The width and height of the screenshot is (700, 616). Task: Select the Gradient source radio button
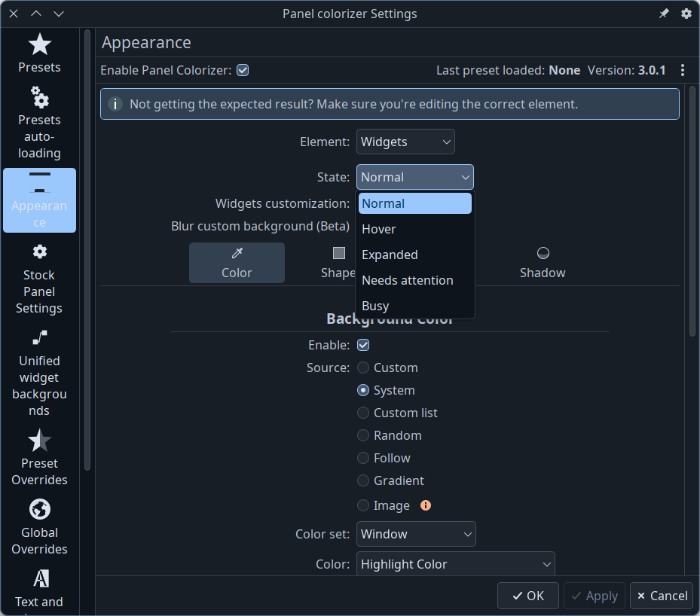363,480
